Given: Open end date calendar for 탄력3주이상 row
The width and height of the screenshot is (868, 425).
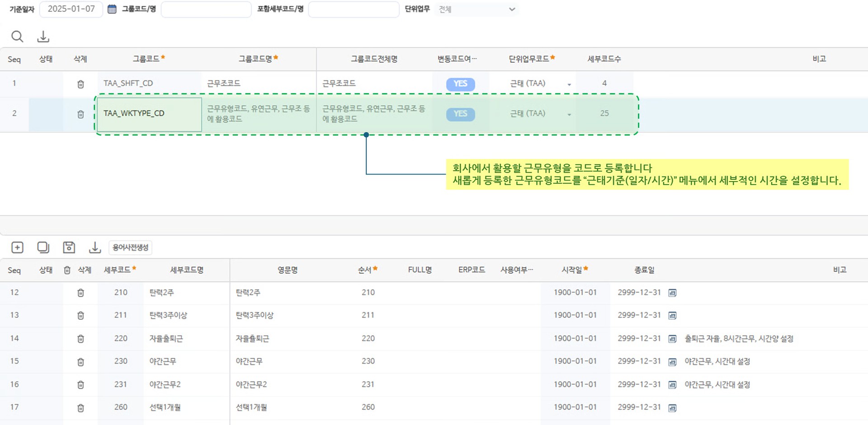Looking at the screenshot, I should [672, 315].
